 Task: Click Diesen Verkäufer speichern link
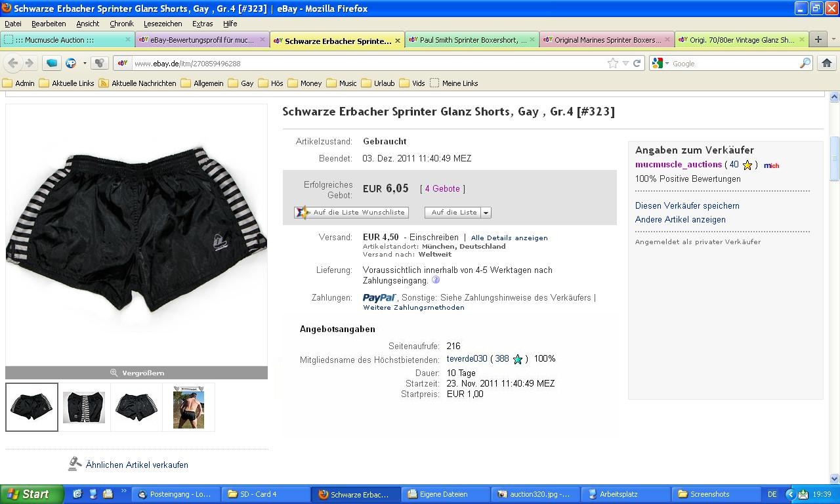(687, 205)
